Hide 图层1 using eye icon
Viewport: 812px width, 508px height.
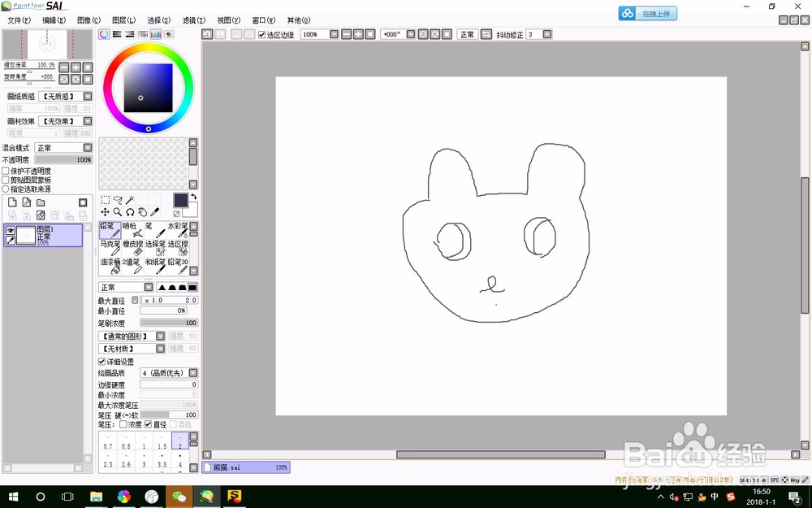[x=11, y=230]
